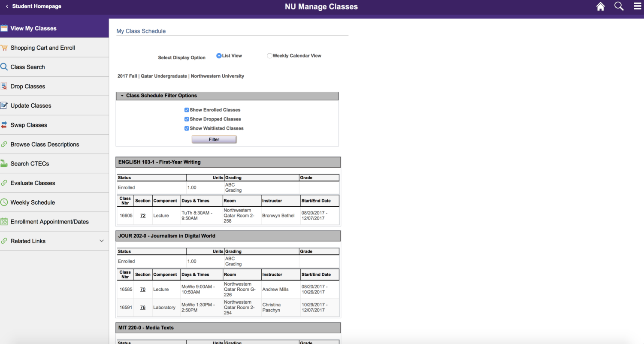Click ENGLISH 103-1 First-Year Writing header
This screenshot has height=344, width=644.
coord(228,162)
